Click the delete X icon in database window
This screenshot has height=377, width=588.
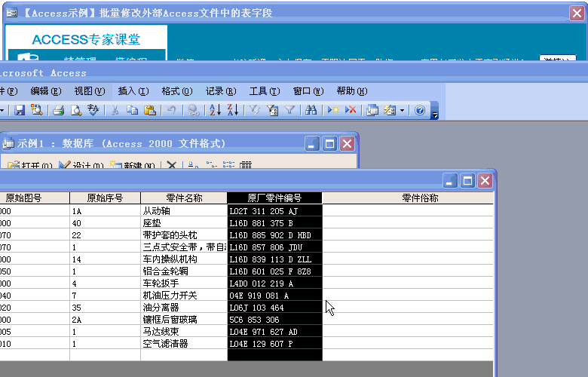tap(171, 165)
